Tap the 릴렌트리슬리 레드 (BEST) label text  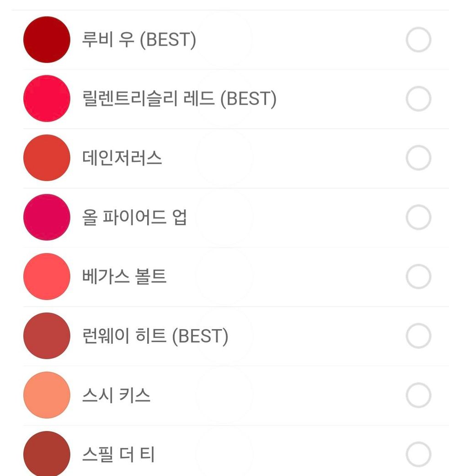pos(179,99)
